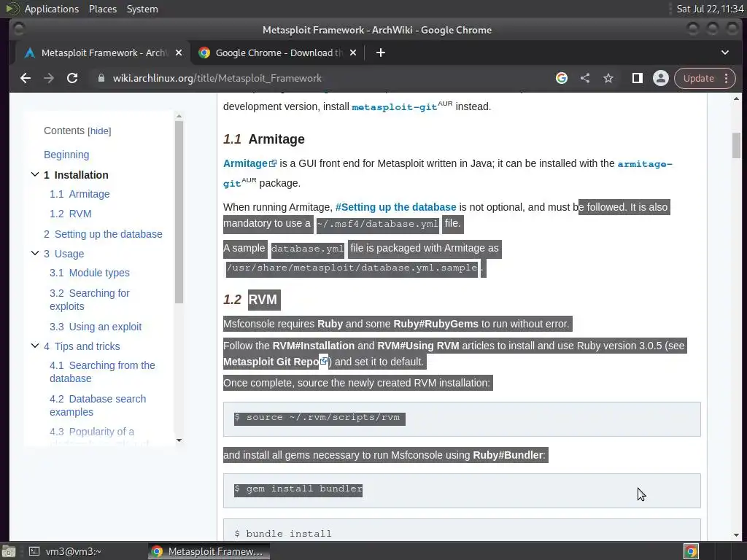747x560 pixels.
Task: Open 3 Usage in the contents
Action: click(64, 254)
